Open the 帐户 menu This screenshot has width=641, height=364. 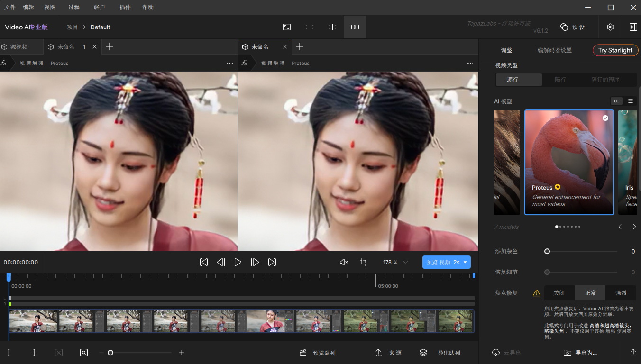[x=99, y=8]
